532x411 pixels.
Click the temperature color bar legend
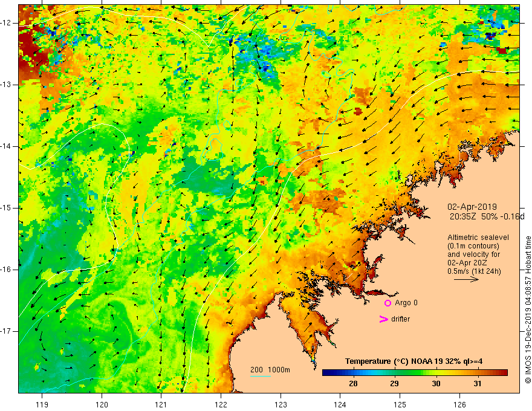pyautogui.click(x=415, y=373)
